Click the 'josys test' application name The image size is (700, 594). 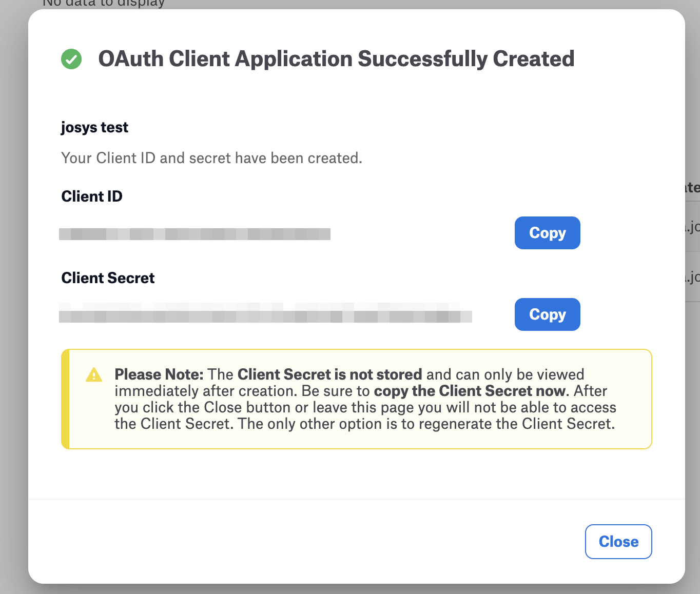tap(94, 127)
